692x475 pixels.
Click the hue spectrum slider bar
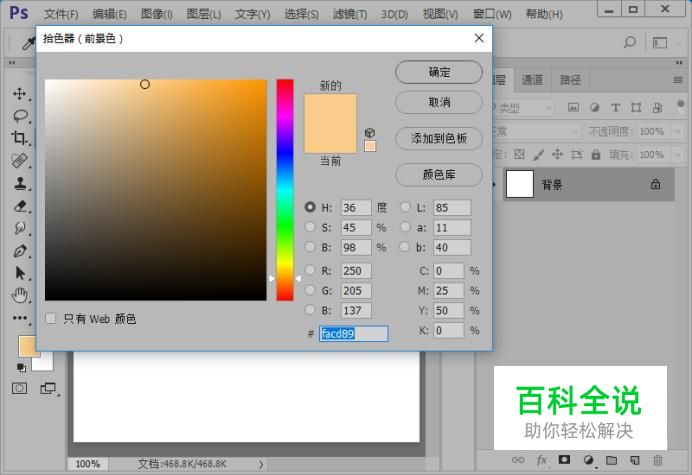tap(285, 190)
